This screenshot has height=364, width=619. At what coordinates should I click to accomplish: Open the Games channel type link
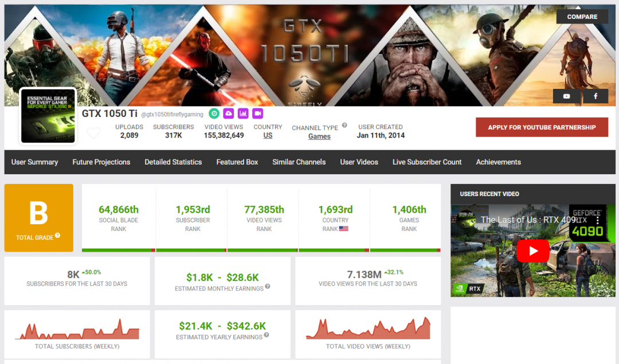[x=319, y=136]
